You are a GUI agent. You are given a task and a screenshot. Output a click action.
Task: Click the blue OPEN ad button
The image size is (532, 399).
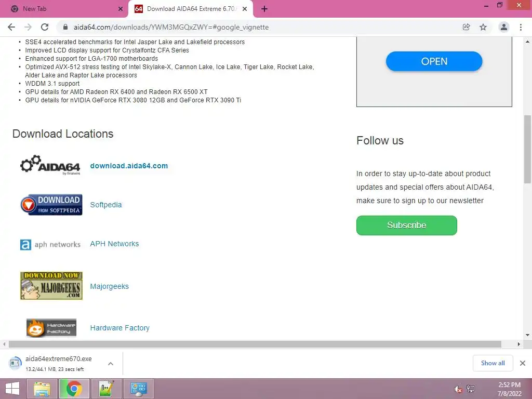pyautogui.click(x=434, y=61)
